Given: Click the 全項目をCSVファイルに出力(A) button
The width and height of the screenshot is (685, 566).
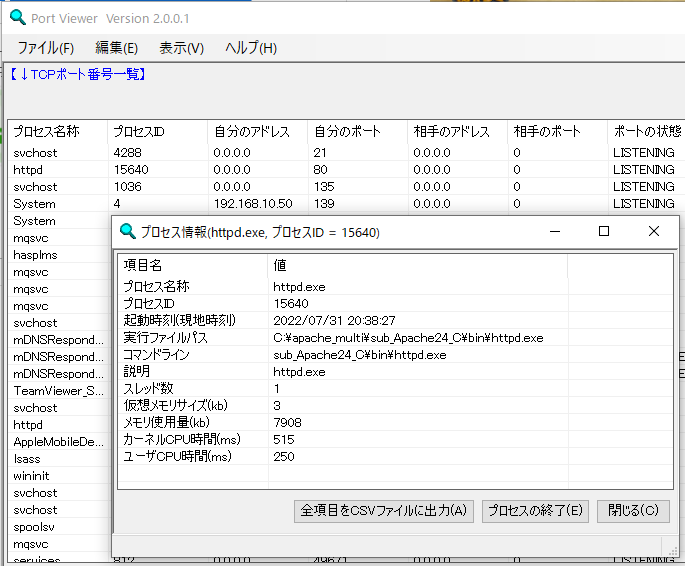Looking at the screenshot, I should pyautogui.click(x=384, y=511).
